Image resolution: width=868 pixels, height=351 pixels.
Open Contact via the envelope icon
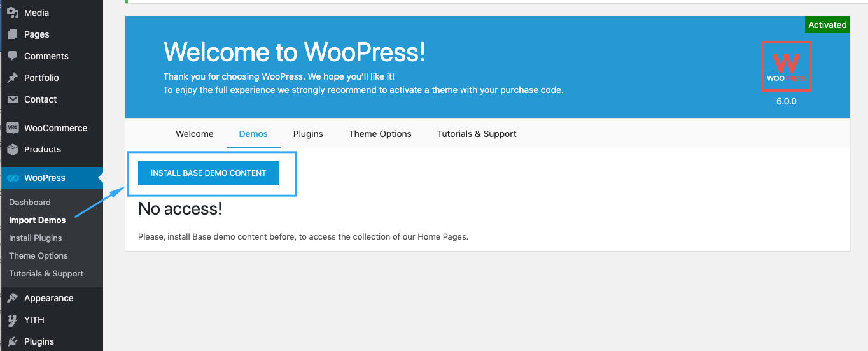pos(13,99)
